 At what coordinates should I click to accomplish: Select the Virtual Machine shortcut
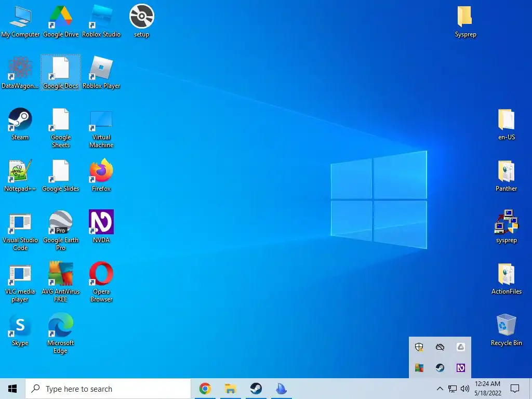101,128
